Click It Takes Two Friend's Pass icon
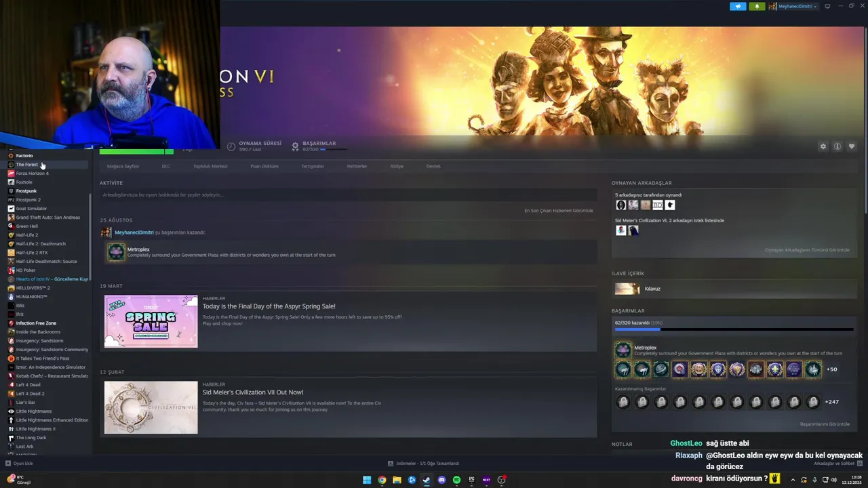Viewport: 868px width, 488px height. point(11,359)
